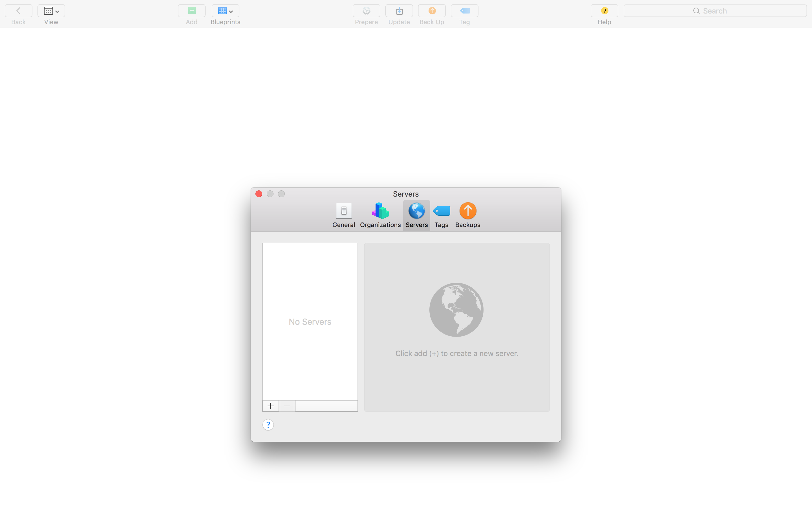Click the remove server minus button
Image resolution: width=812 pixels, height=507 pixels.
287,406
